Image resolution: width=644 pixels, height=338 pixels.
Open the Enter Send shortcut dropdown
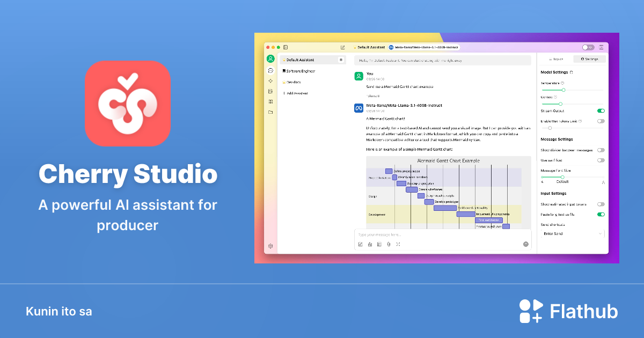(573, 233)
